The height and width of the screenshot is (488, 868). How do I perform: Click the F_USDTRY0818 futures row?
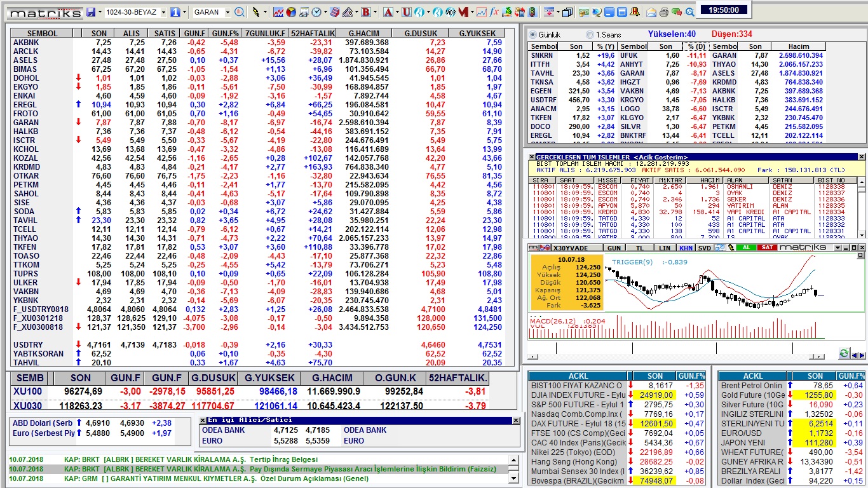257,309
